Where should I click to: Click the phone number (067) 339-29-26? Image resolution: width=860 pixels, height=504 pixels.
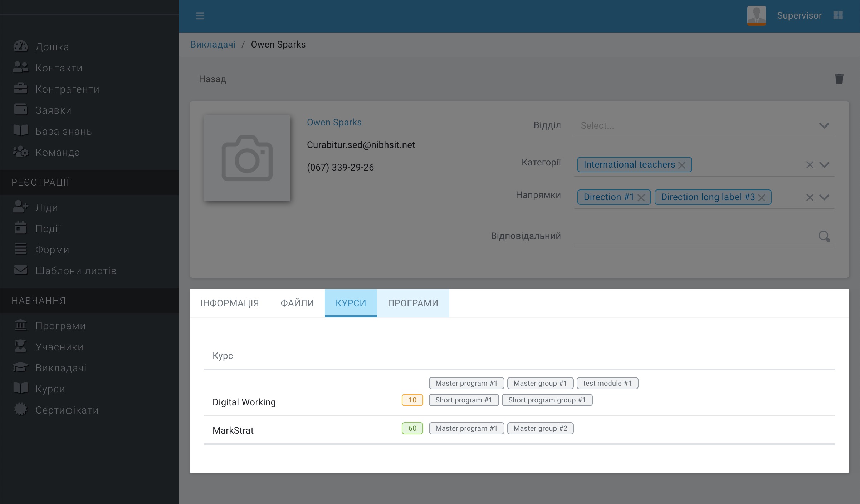click(x=340, y=167)
